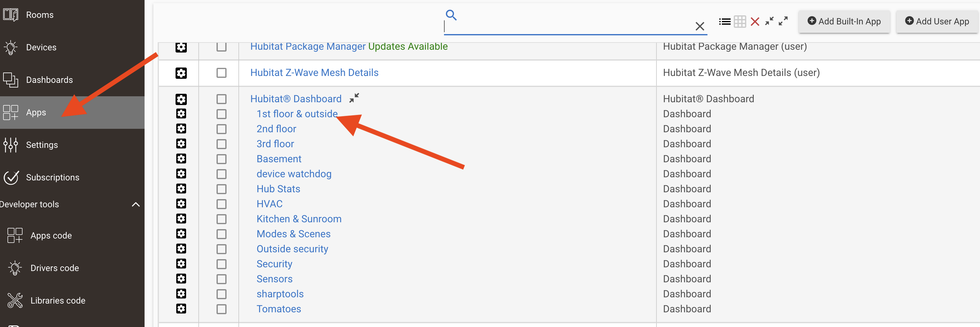The image size is (980, 327).
Task: Collapse the Developer tools section
Action: 135,204
